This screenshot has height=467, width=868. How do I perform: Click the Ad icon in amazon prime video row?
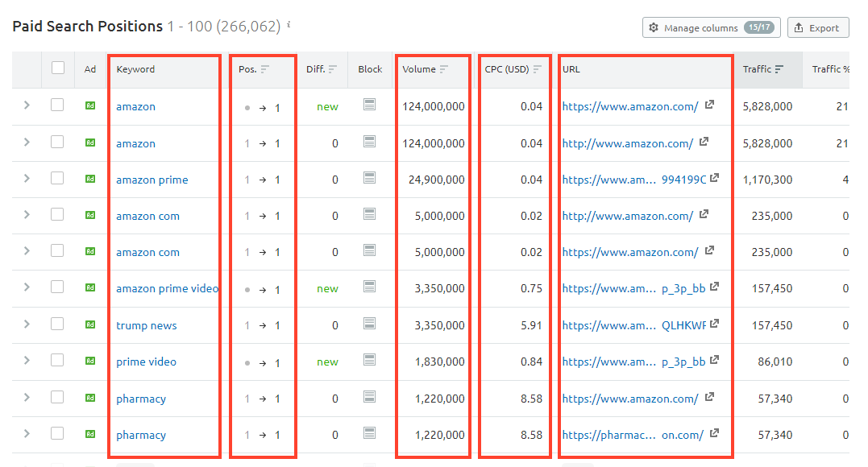click(90, 287)
